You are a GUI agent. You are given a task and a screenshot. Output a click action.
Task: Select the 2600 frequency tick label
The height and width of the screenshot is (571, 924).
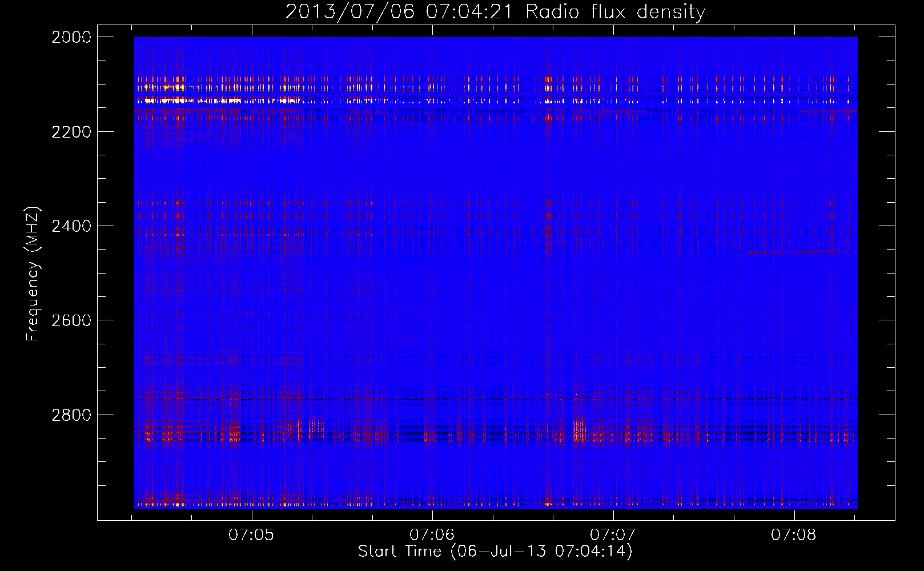click(x=71, y=320)
